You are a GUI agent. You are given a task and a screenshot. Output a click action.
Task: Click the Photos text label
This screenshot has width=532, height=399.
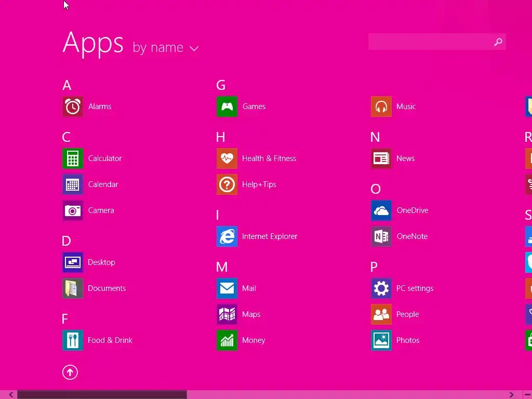click(x=408, y=340)
